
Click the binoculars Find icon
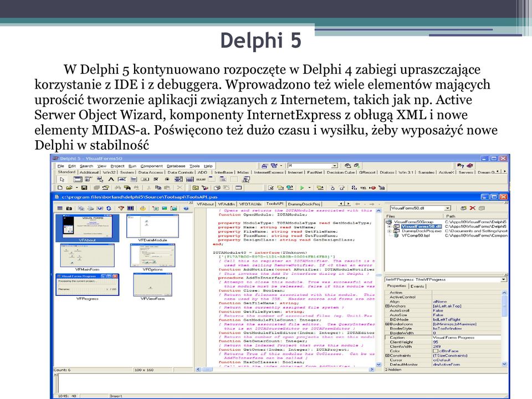point(117,188)
